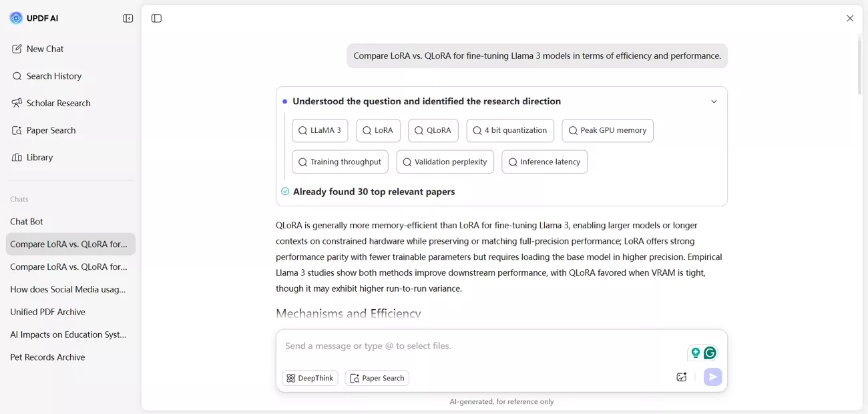Toggle DeepThink mode in the input bar

(309, 377)
